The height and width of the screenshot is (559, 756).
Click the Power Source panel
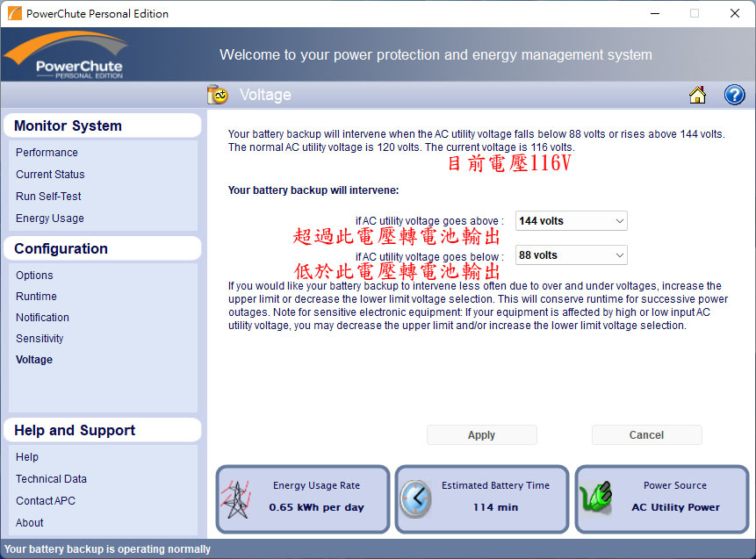(662, 499)
